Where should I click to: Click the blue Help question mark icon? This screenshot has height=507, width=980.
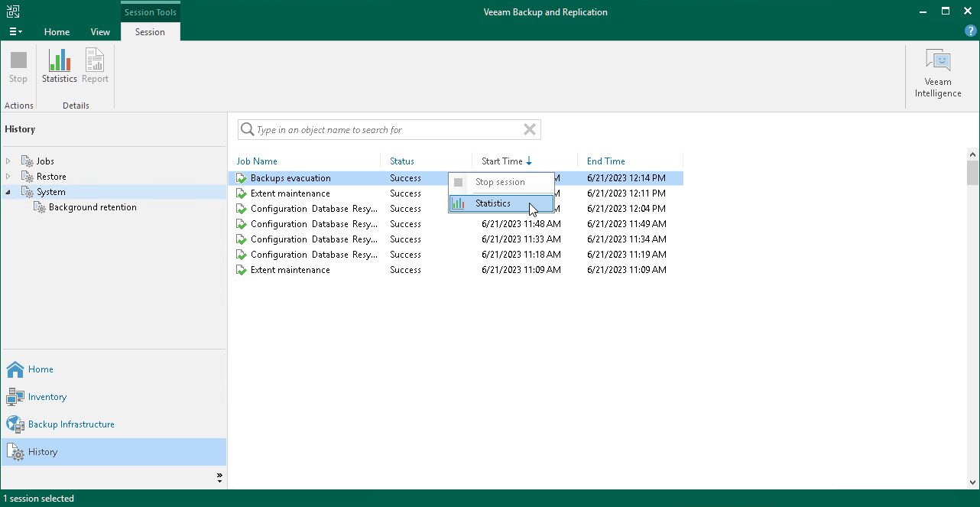(970, 31)
